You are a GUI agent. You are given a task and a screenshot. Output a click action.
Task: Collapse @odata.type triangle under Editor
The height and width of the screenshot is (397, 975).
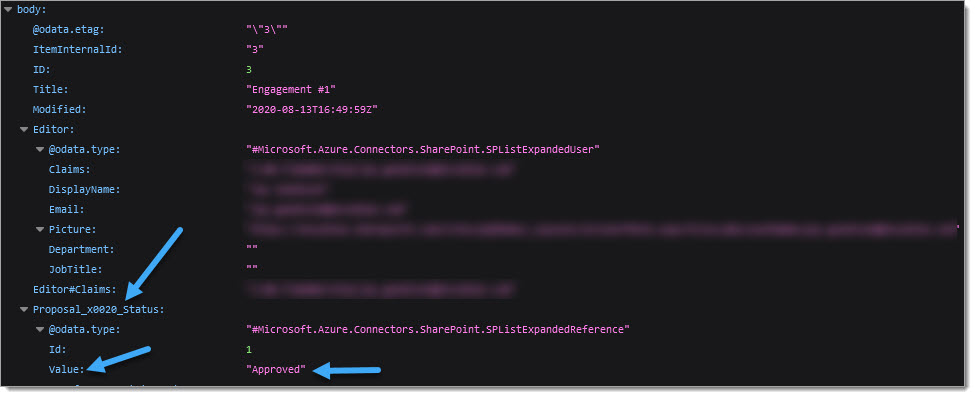pyautogui.click(x=40, y=149)
